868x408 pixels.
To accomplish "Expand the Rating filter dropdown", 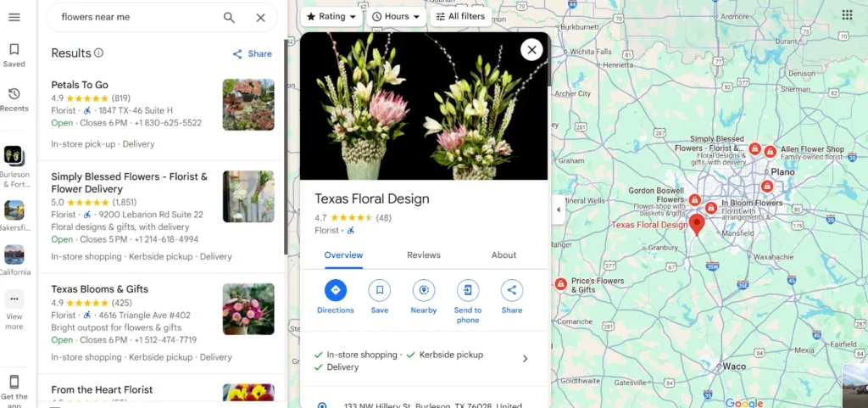I will 331,16.
